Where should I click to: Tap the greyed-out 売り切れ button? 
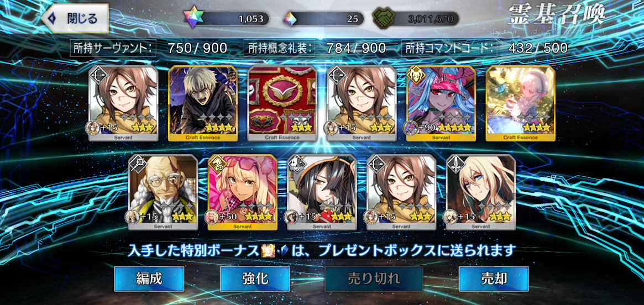click(x=374, y=278)
